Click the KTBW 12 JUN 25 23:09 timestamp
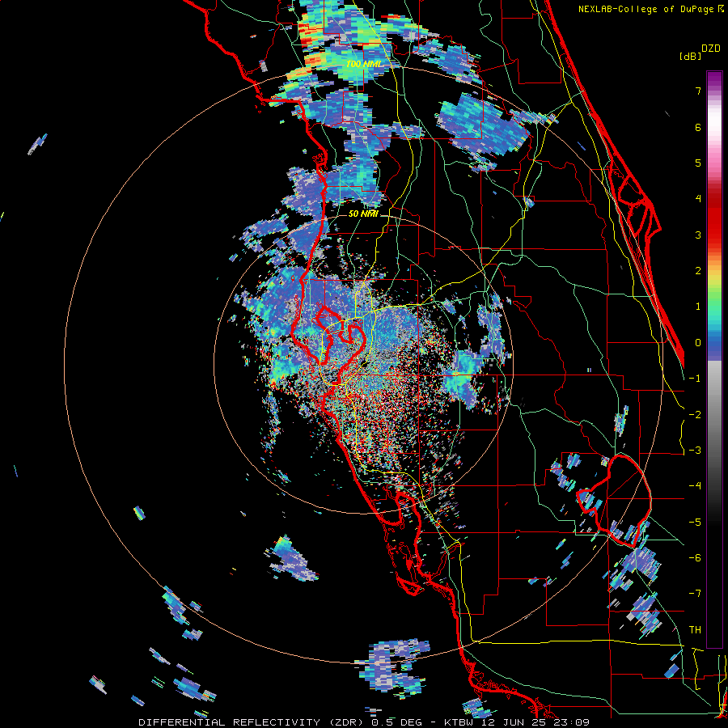Screen dimensions: 728x728 pos(517,722)
